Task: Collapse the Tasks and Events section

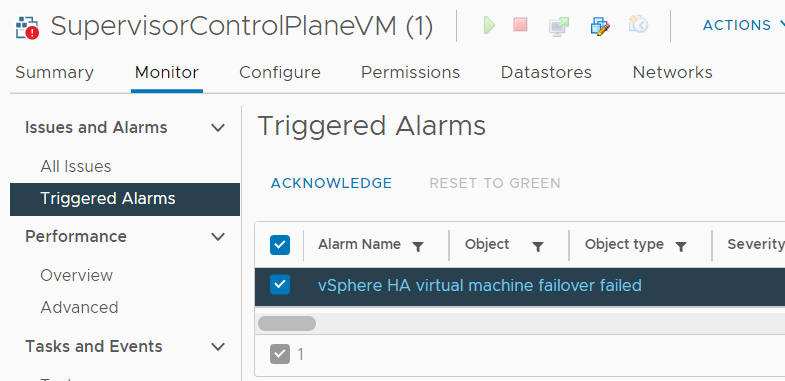Action: tap(218, 346)
